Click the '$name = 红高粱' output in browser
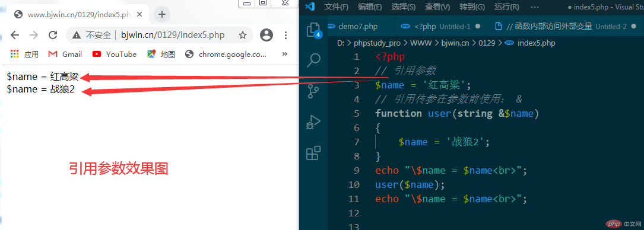Screen dimensions: 644x230 [43, 76]
